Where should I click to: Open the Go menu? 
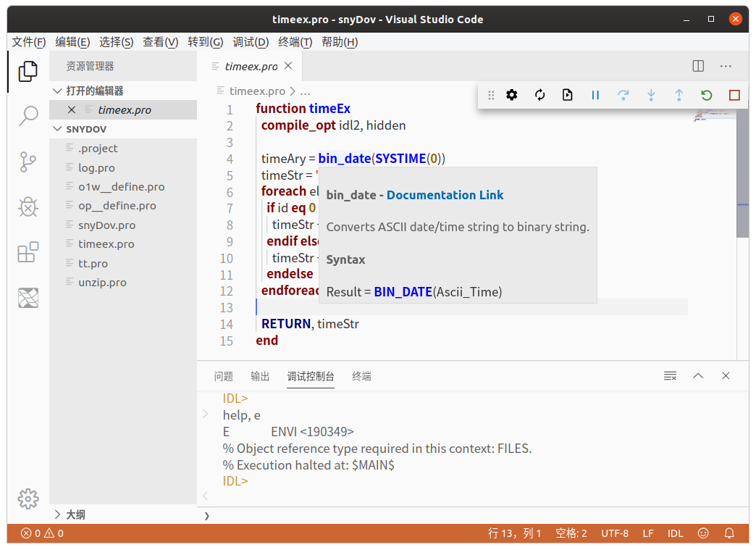(206, 43)
